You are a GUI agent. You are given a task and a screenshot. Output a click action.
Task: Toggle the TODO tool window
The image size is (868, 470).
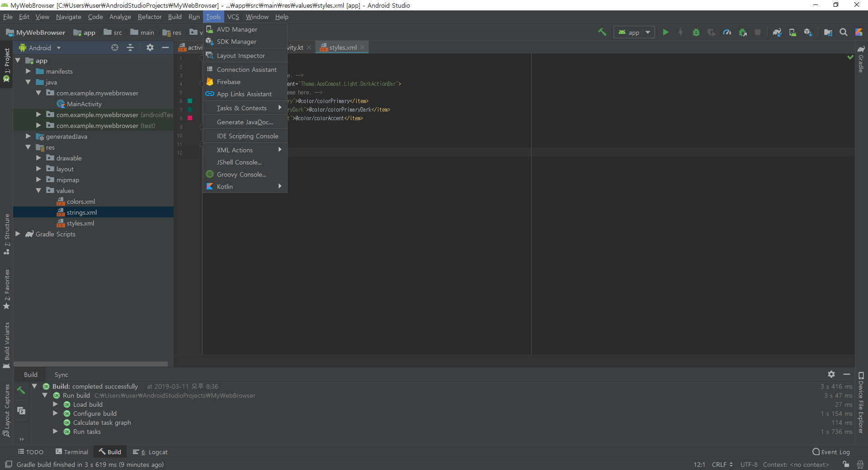point(31,452)
